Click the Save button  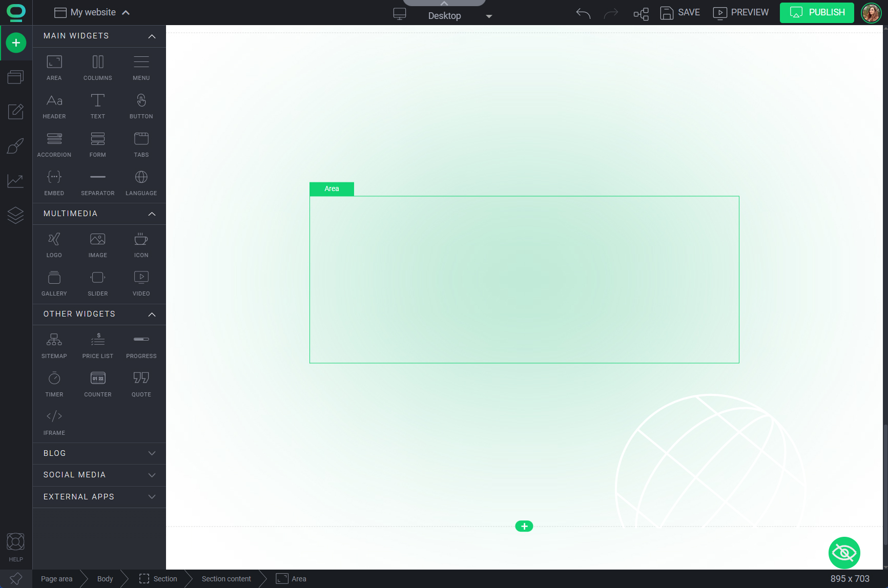680,13
